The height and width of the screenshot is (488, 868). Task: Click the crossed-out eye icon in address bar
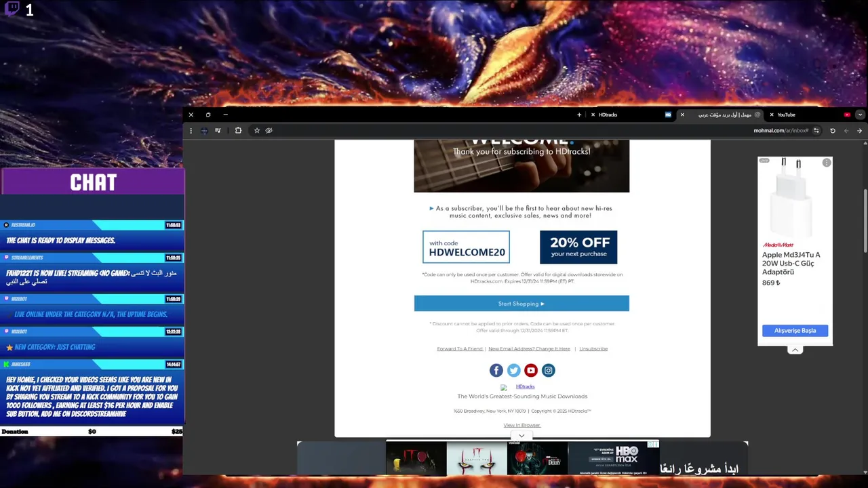269,131
